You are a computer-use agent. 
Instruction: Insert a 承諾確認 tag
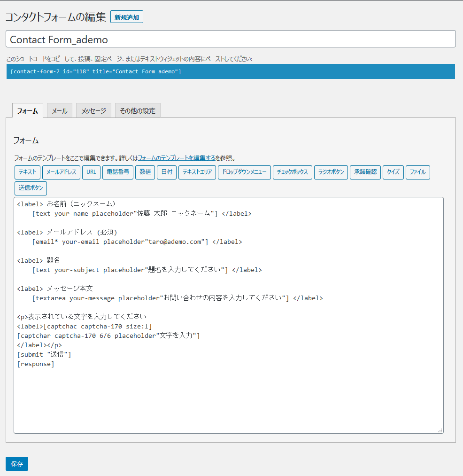[x=365, y=172]
